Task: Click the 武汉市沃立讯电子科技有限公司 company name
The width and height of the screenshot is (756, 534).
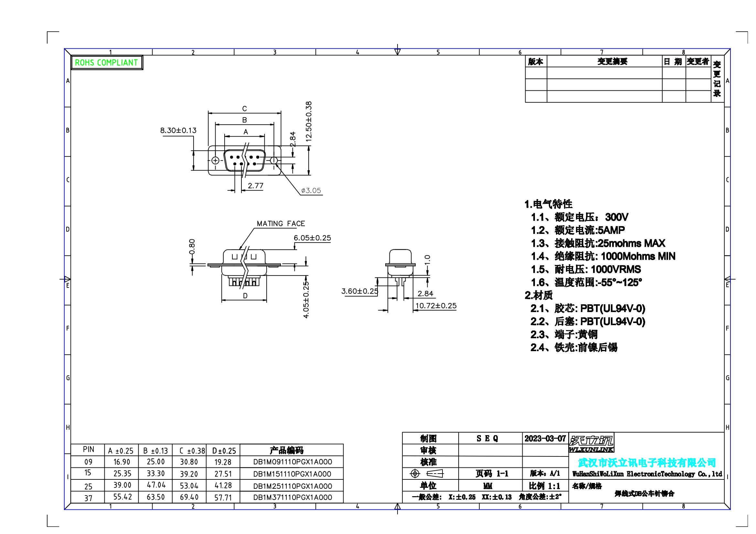Action: tap(647, 463)
